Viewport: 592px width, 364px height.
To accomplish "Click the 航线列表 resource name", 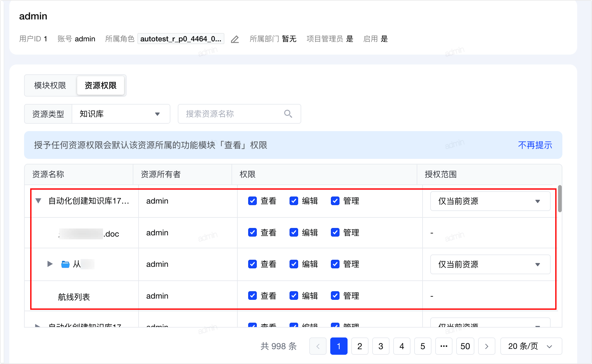I will [x=74, y=297].
